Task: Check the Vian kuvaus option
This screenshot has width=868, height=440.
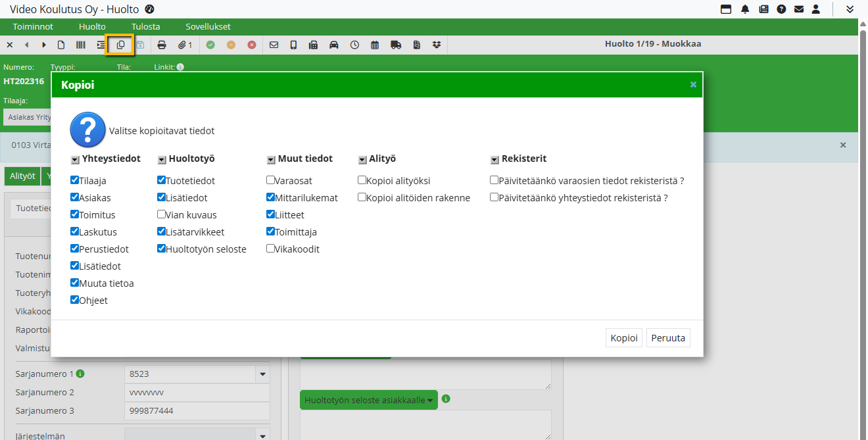Action: point(162,214)
